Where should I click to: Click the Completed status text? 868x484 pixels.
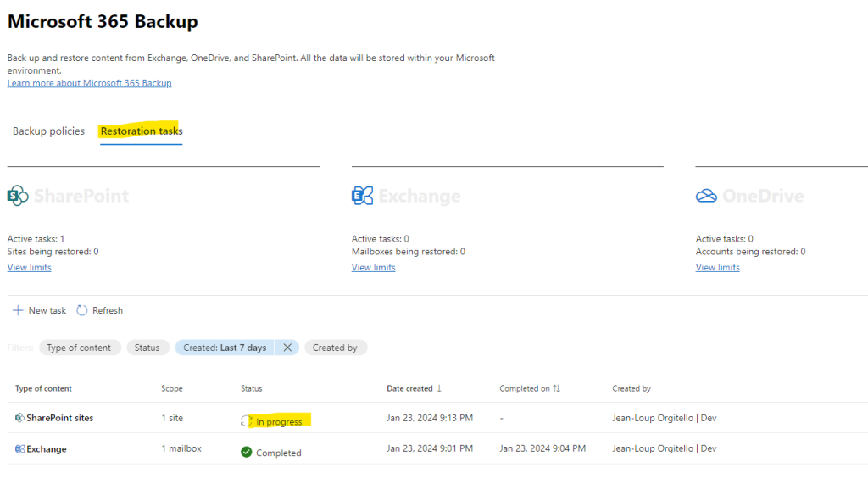(278, 453)
